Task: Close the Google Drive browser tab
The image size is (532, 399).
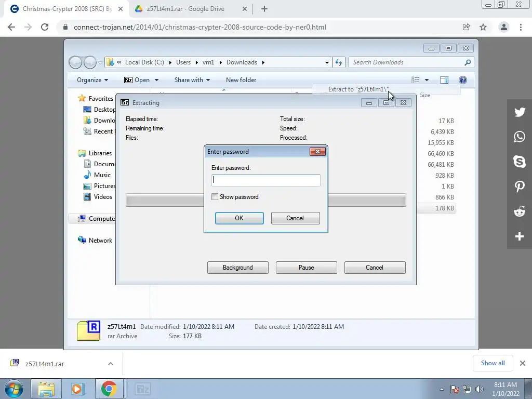Action: pos(245,9)
